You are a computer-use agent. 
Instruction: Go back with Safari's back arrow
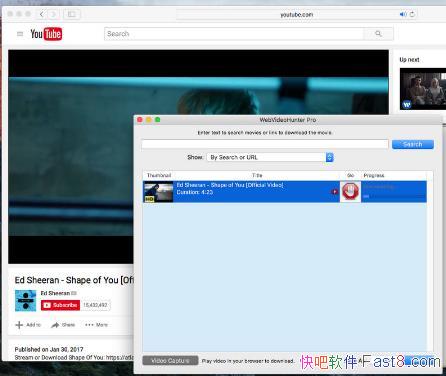coord(41,14)
